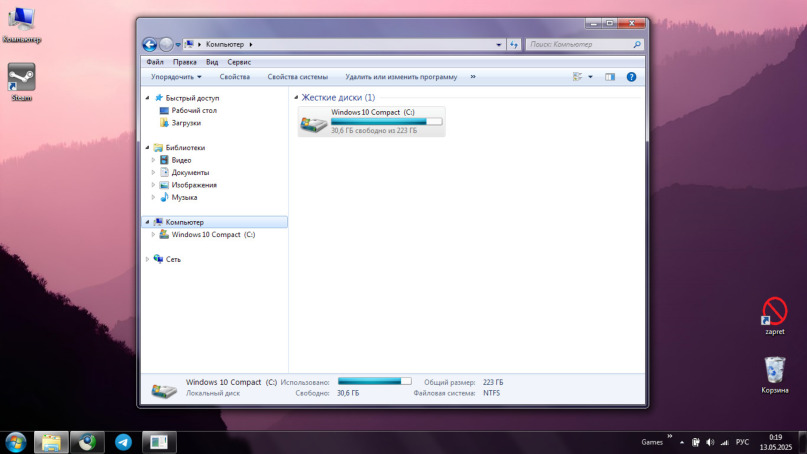The width and height of the screenshot is (807, 454).
Task: Open the Компьютер desktop icon
Action: pyautogui.click(x=21, y=25)
